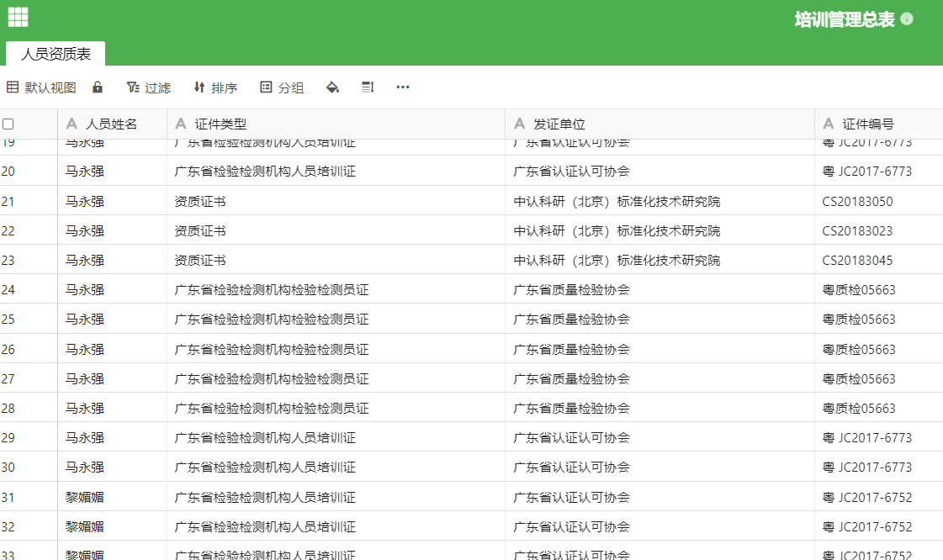
Task: Click the info icon beside 培训管理总表
Action: tap(906, 19)
